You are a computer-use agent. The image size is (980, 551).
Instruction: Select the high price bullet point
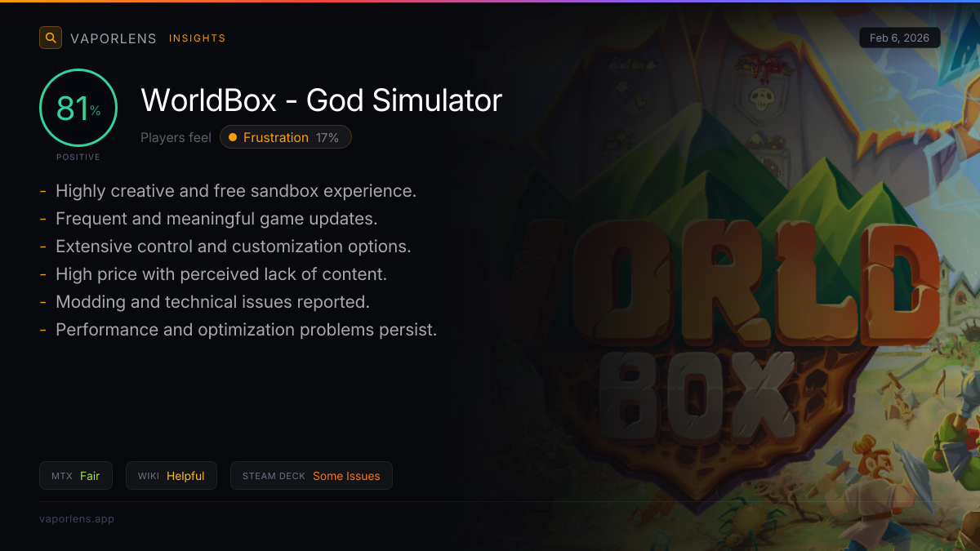point(221,274)
